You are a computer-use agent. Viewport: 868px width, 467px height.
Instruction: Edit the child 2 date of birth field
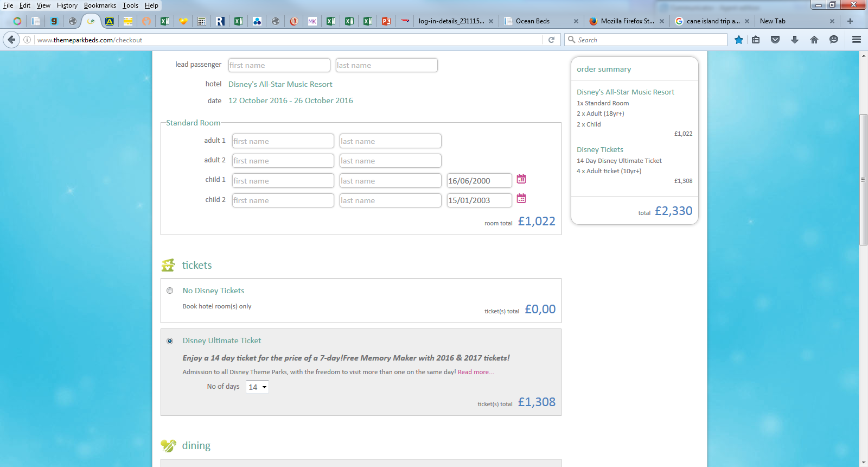479,200
